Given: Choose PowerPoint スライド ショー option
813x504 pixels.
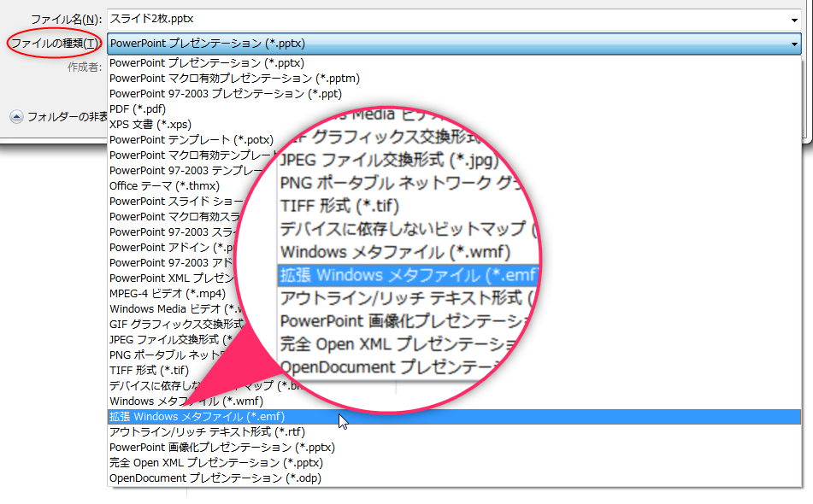Looking at the screenshot, I should click(x=176, y=202).
